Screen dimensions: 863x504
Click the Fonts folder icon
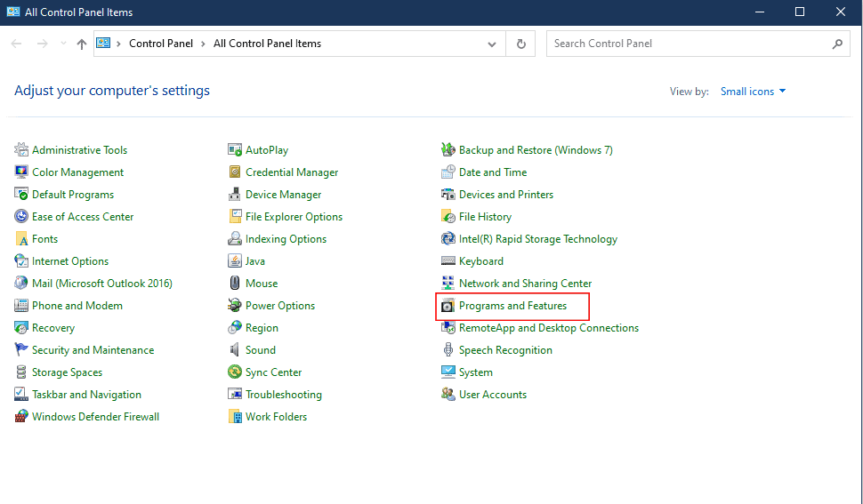(x=21, y=238)
